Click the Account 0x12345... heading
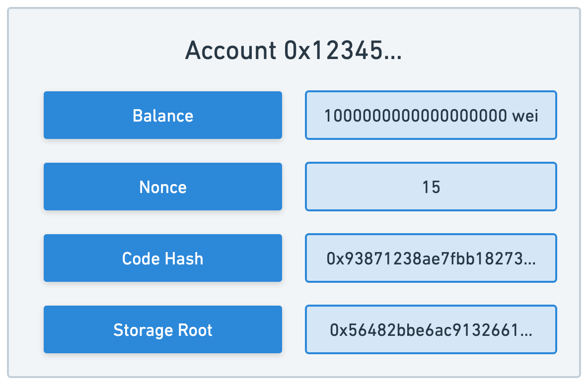The width and height of the screenshot is (588, 385). coord(294,50)
